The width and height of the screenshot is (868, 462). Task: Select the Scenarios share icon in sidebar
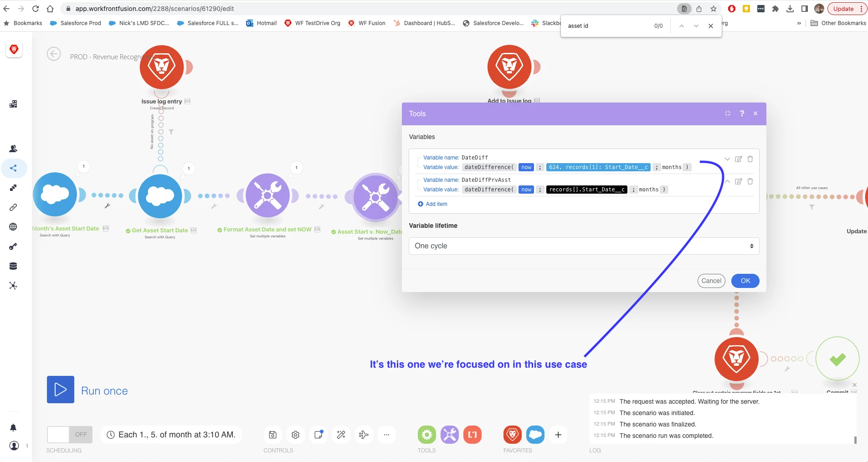[x=13, y=168]
